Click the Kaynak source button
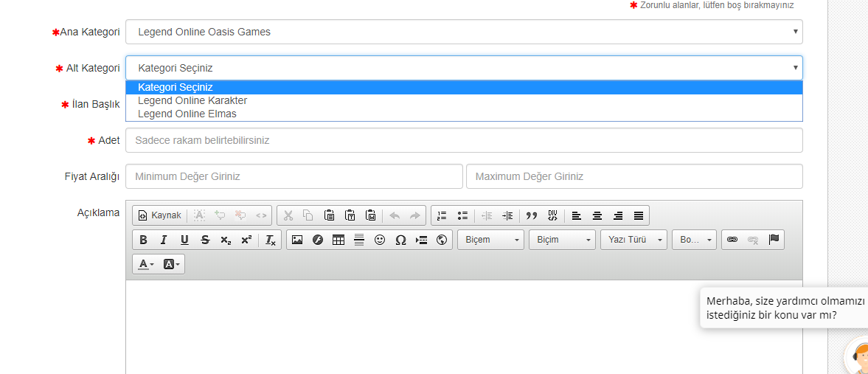Image resolution: width=868 pixels, height=374 pixels. click(x=159, y=215)
